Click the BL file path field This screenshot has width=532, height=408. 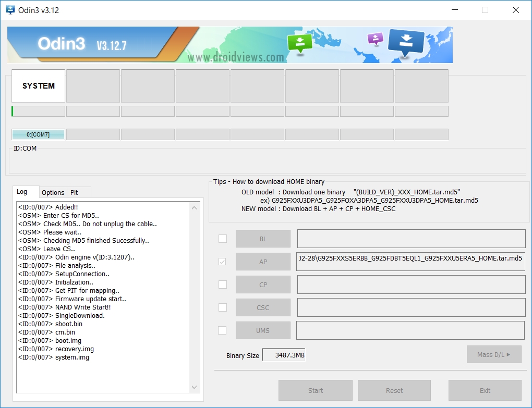411,239
